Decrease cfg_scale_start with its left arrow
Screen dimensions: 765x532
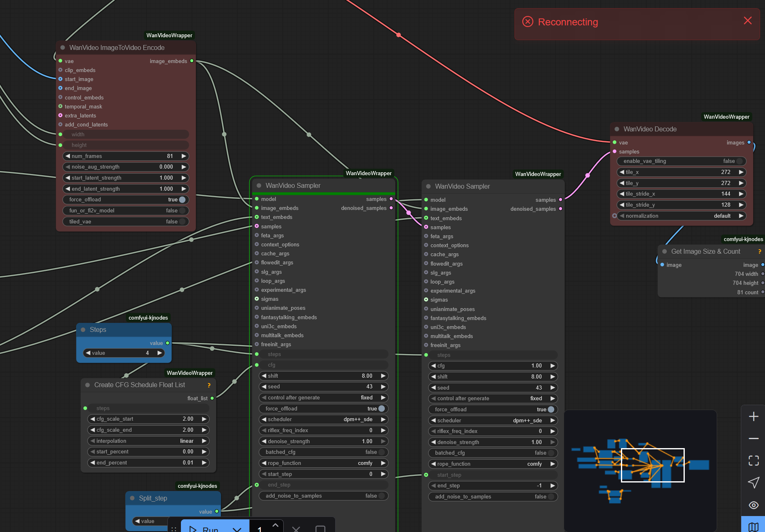point(93,419)
